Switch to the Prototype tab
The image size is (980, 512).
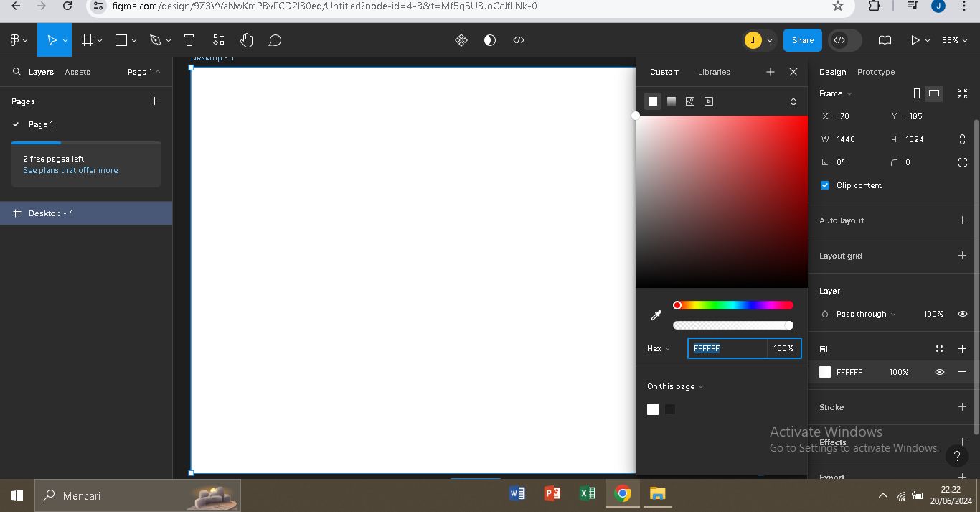pos(876,72)
